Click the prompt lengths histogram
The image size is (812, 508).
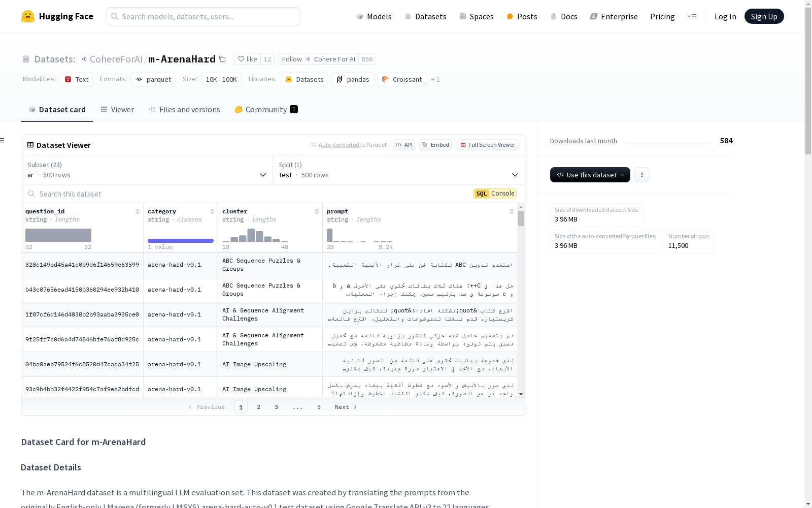(x=360, y=235)
